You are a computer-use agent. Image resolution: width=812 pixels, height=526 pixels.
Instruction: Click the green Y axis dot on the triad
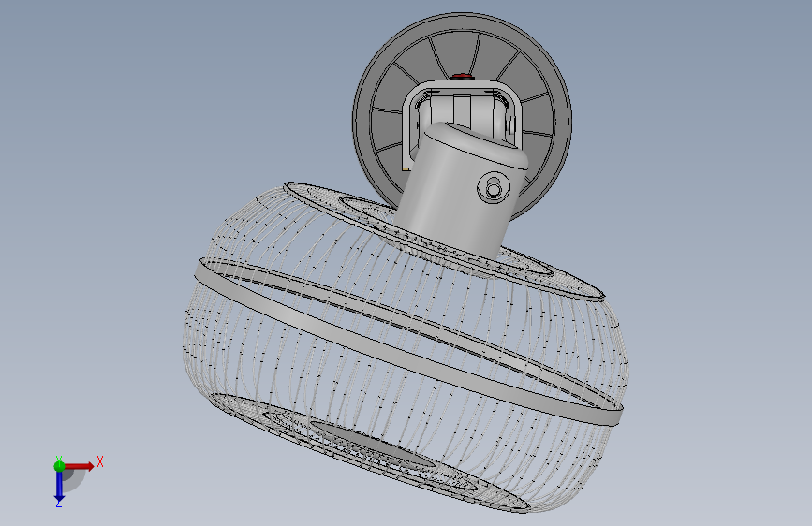[x=59, y=466]
